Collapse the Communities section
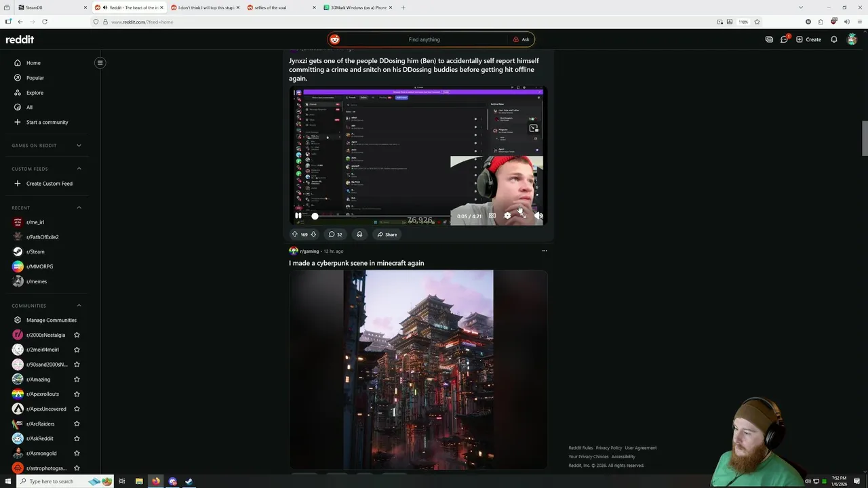The image size is (868, 488). coord(79,306)
